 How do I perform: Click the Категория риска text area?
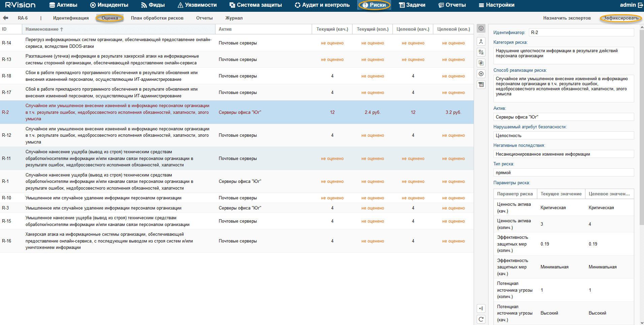click(564, 56)
